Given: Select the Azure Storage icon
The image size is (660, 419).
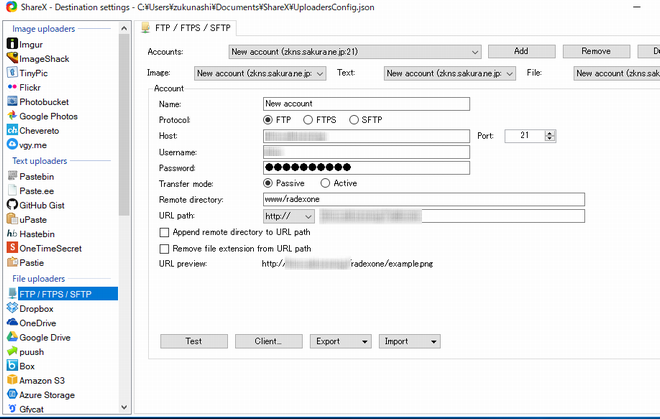Looking at the screenshot, I should click(x=12, y=394).
